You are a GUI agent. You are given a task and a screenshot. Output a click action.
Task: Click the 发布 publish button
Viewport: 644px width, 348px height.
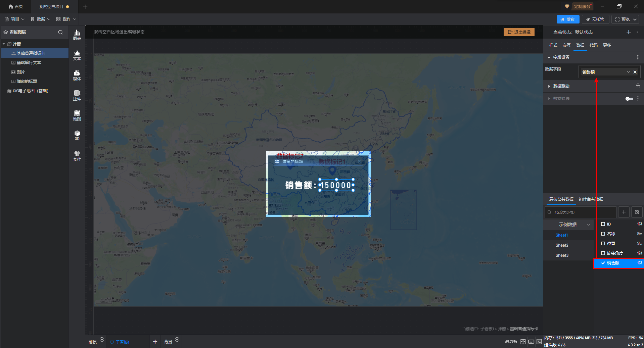click(x=568, y=19)
